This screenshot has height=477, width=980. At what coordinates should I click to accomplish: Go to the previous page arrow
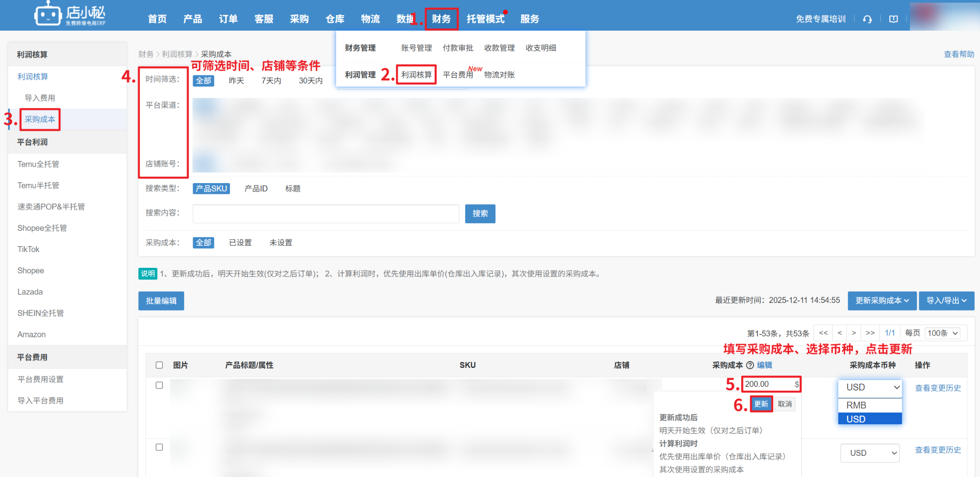(x=839, y=333)
